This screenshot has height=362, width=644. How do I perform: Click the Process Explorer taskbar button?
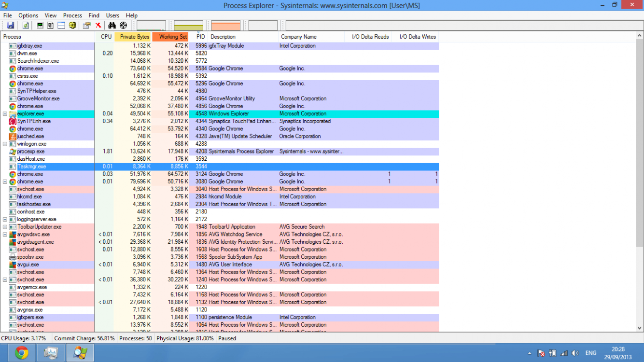[x=80, y=353]
